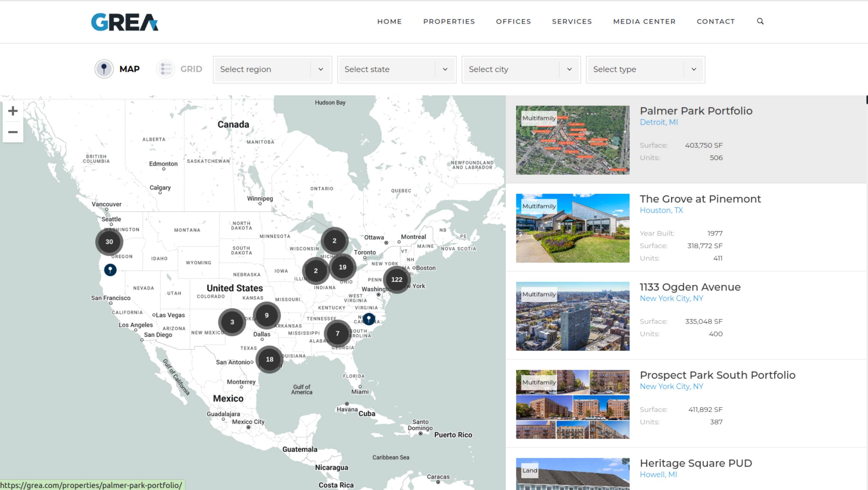This screenshot has width=868, height=490.
Task: Click the listing panel scrollbar handle
Action: tap(867, 100)
